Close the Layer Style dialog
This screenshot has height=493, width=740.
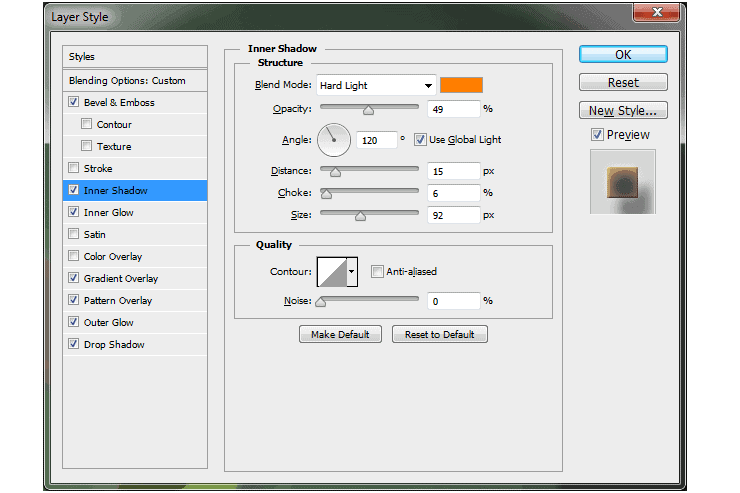(656, 12)
